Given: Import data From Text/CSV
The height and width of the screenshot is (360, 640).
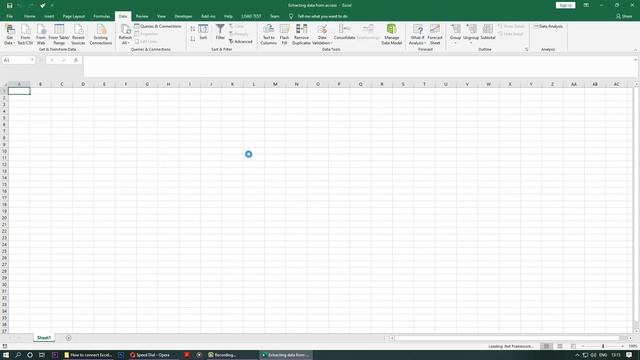Looking at the screenshot, I should 25,34.
